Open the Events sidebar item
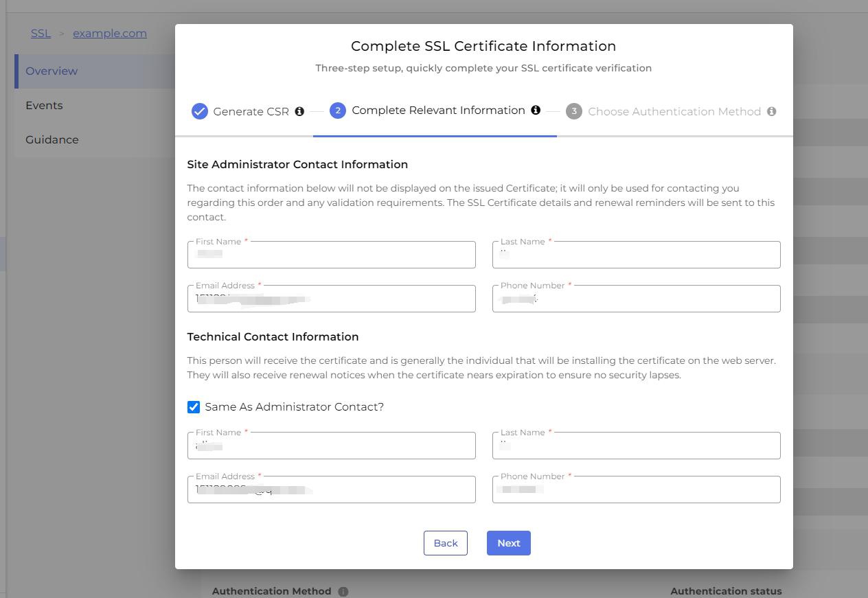The image size is (868, 598). (x=95, y=106)
